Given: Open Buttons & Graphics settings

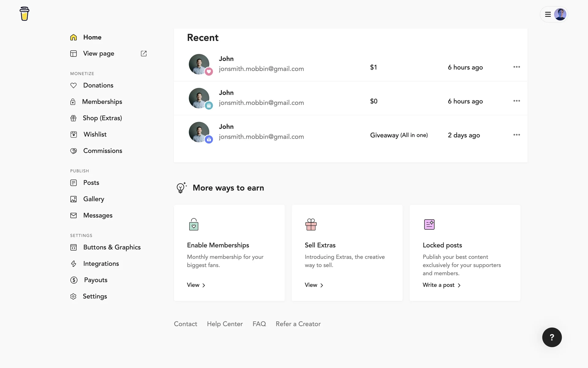Looking at the screenshot, I should click(x=112, y=247).
